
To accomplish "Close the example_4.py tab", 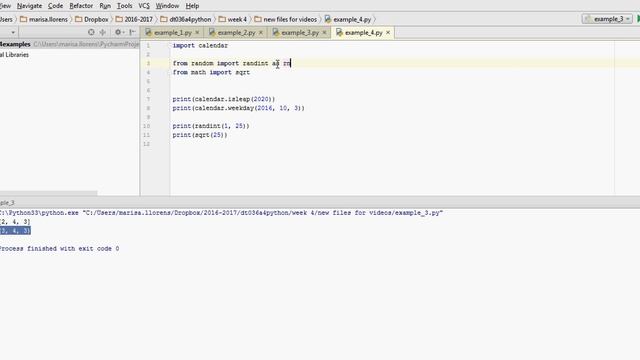I will [x=388, y=32].
